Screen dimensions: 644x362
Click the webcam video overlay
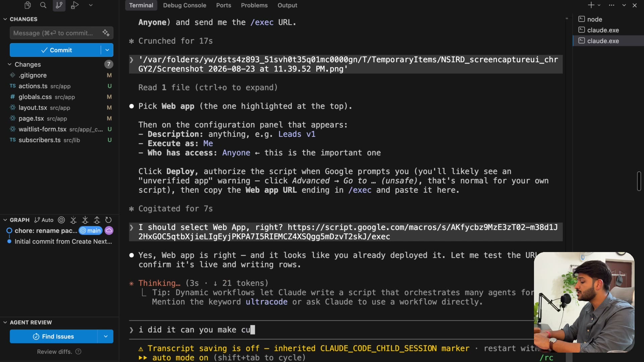tap(584, 302)
